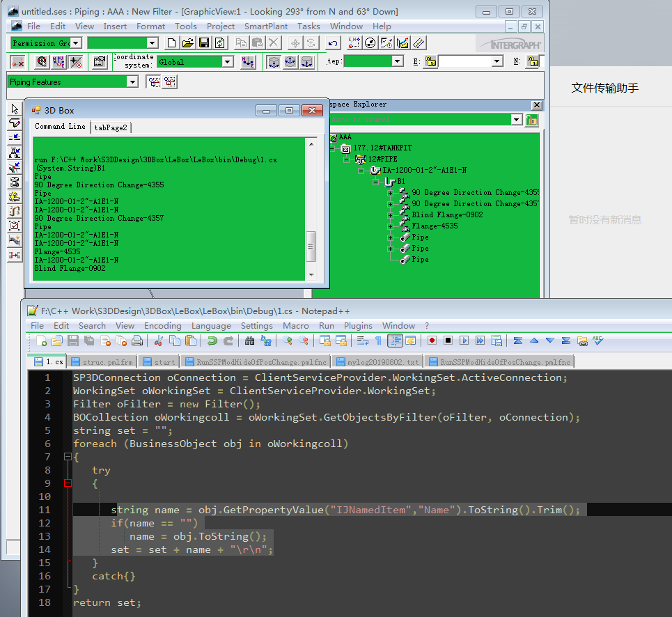672x617 pixels.
Task: Click the properties page icon beside Coordinate system
Action: click(100, 62)
